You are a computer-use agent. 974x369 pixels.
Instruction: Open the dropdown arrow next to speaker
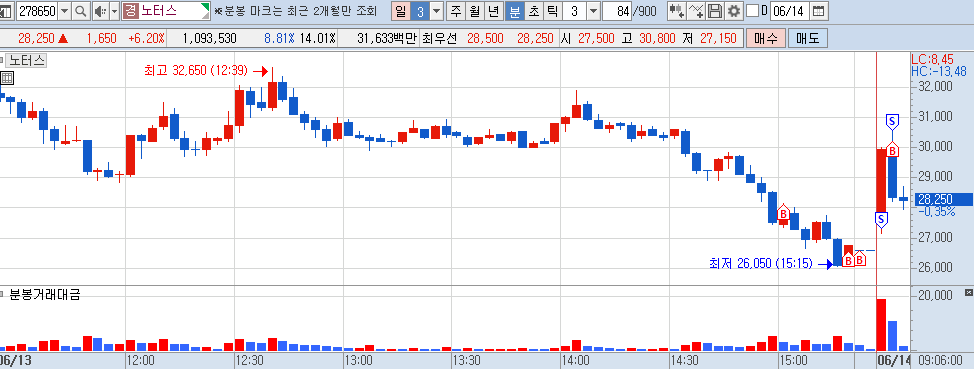114,11
